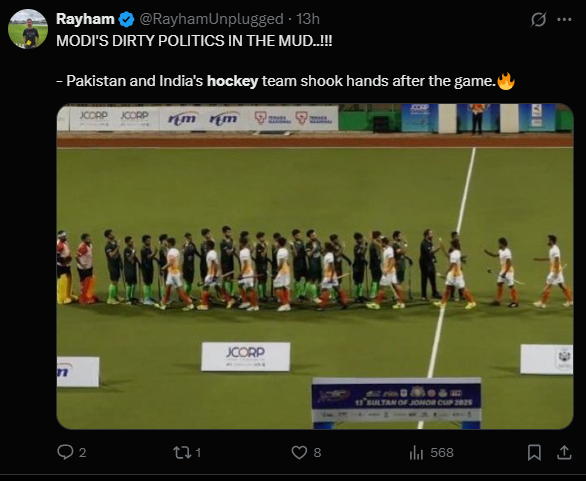
Task: Click the Rayham display name
Action: (85, 19)
